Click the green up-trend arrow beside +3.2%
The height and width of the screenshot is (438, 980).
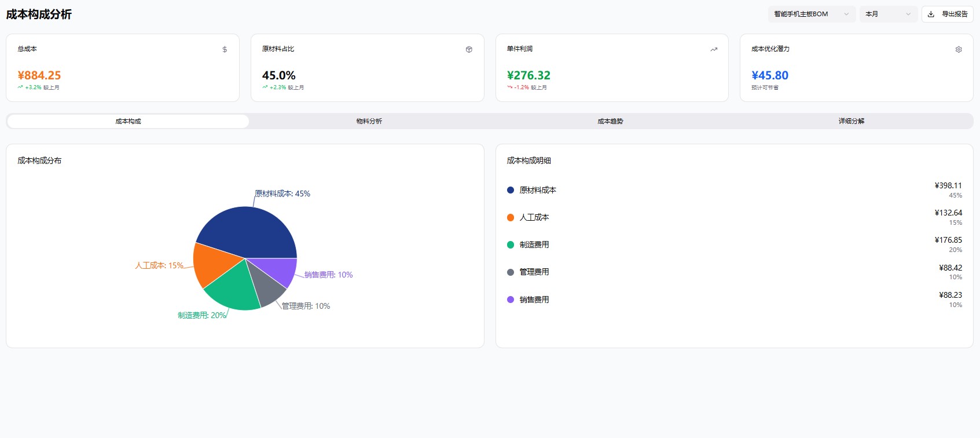pos(20,87)
